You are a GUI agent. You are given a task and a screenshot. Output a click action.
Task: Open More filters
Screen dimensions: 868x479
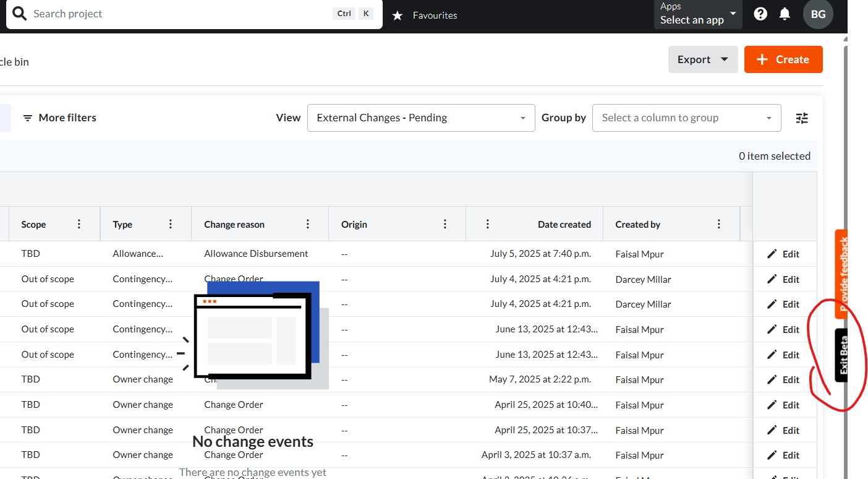click(59, 118)
